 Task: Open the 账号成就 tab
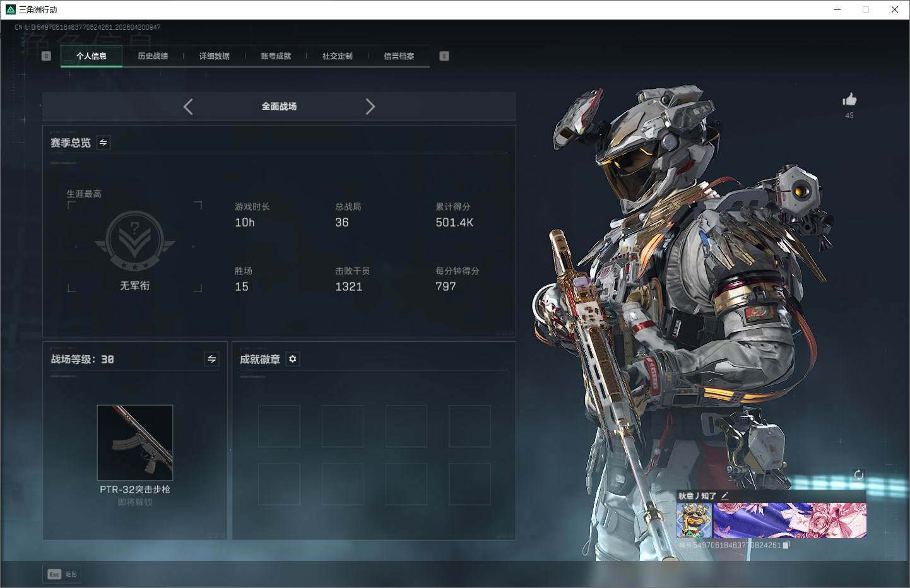[276, 56]
